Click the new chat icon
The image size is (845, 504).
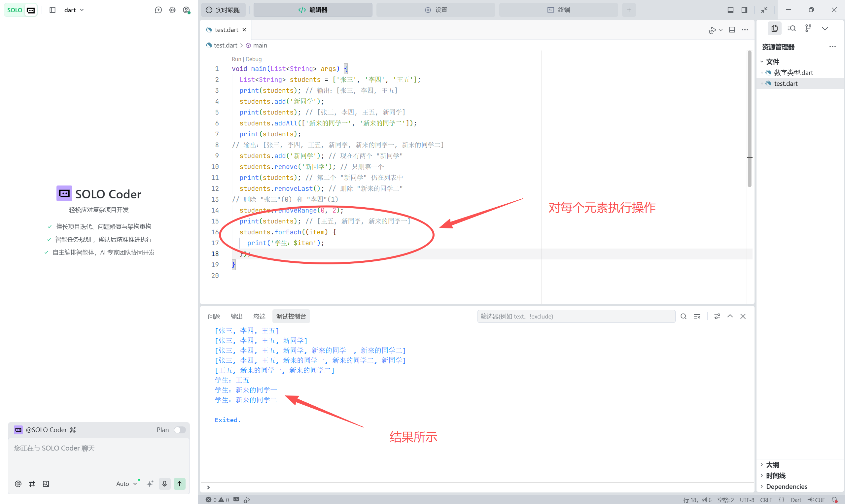[x=158, y=10]
